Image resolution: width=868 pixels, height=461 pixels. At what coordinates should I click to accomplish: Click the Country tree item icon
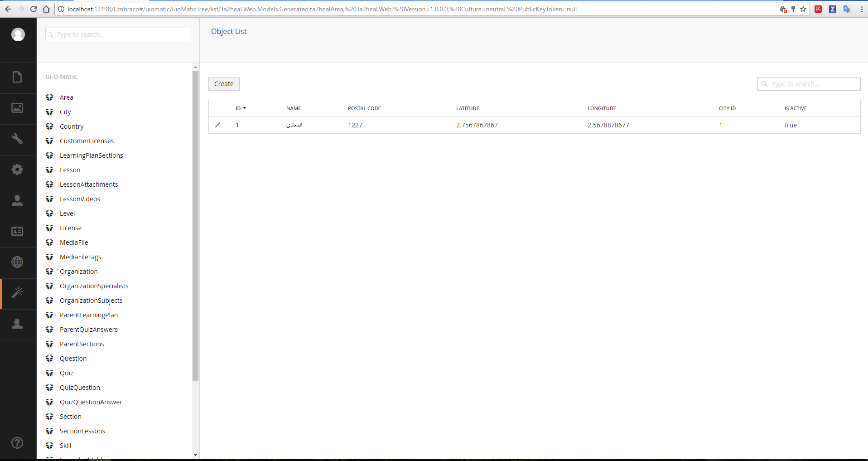(50, 126)
